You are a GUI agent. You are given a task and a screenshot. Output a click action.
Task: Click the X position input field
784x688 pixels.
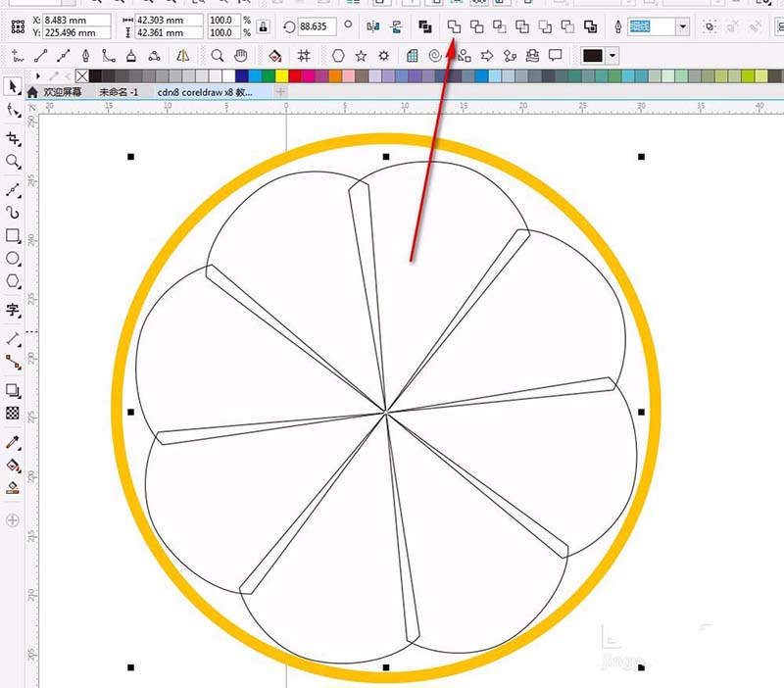76,20
